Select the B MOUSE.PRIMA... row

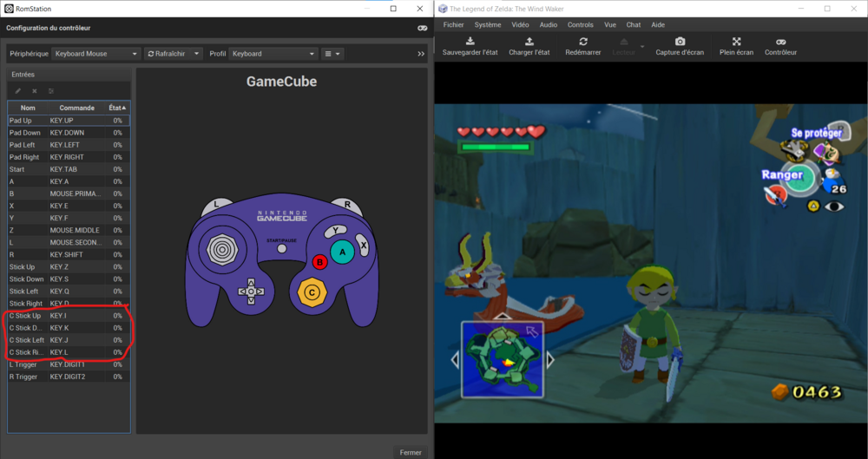tap(69, 193)
